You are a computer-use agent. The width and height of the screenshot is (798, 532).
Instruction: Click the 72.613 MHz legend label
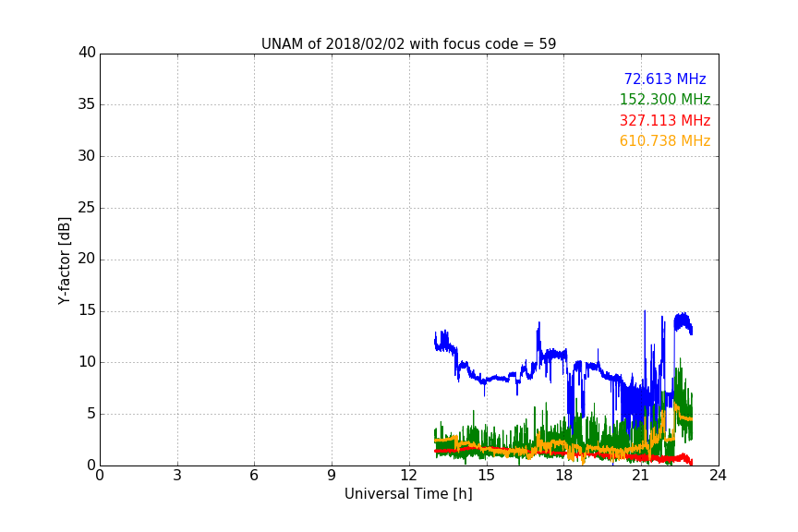point(665,79)
